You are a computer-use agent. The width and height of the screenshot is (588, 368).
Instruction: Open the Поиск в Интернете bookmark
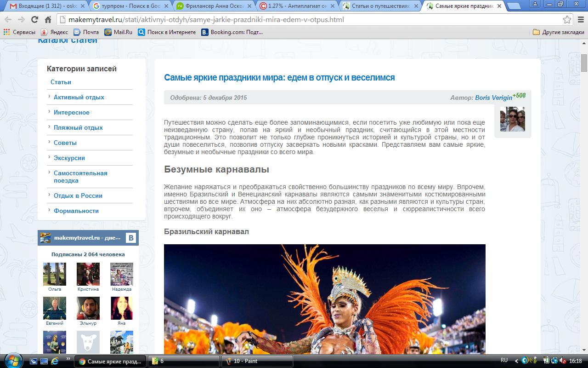(167, 32)
